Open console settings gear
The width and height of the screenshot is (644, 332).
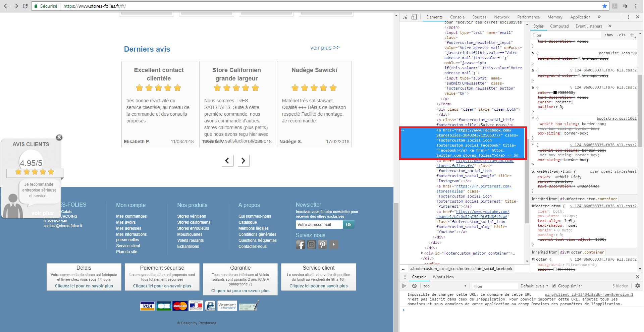pyautogui.click(x=637, y=286)
